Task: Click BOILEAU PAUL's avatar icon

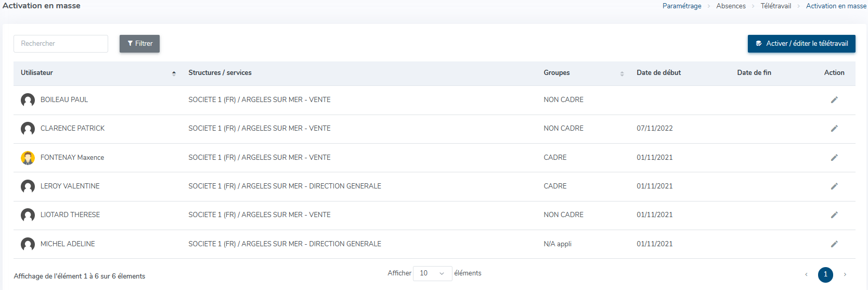Action: pyautogui.click(x=28, y=100)
